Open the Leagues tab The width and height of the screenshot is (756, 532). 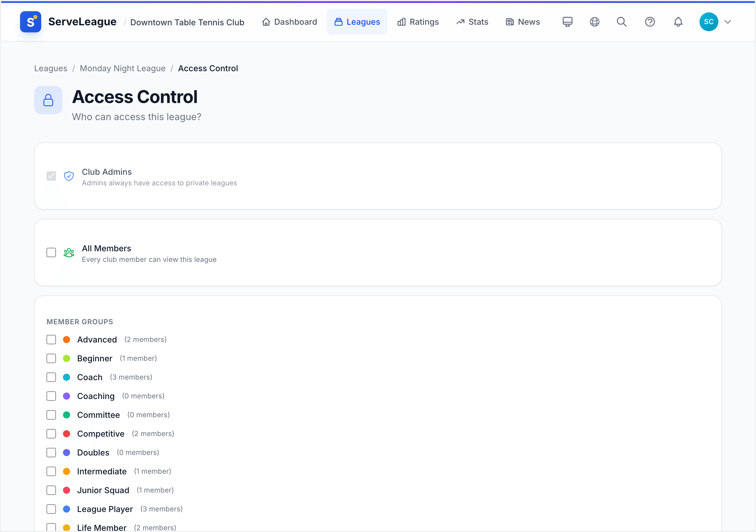[357, 22]
